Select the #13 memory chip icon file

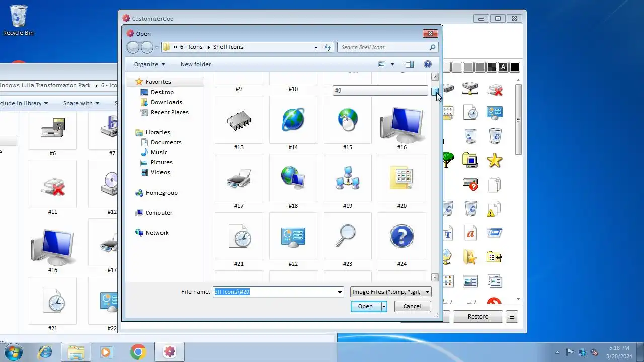[238, 121]
